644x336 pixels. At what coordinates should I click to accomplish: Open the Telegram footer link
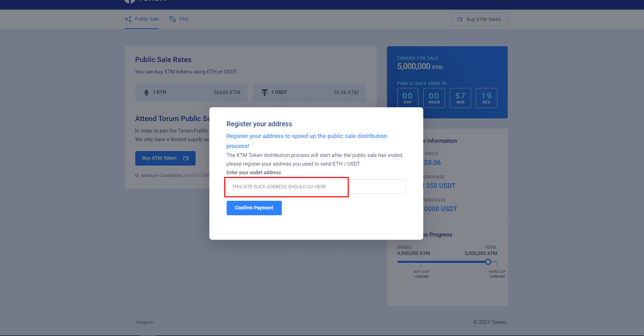(x=144, y=323)
